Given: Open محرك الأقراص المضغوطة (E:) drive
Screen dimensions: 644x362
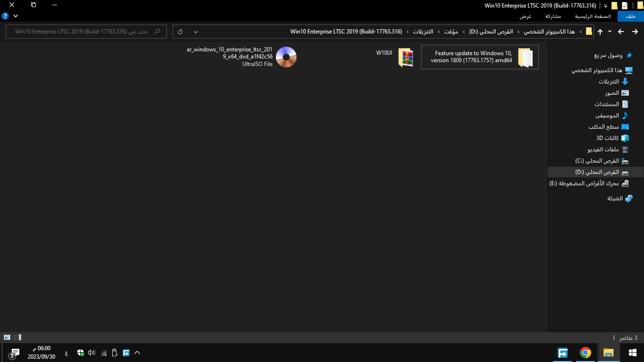Looking at the screenshot, I should coord(589,183).
